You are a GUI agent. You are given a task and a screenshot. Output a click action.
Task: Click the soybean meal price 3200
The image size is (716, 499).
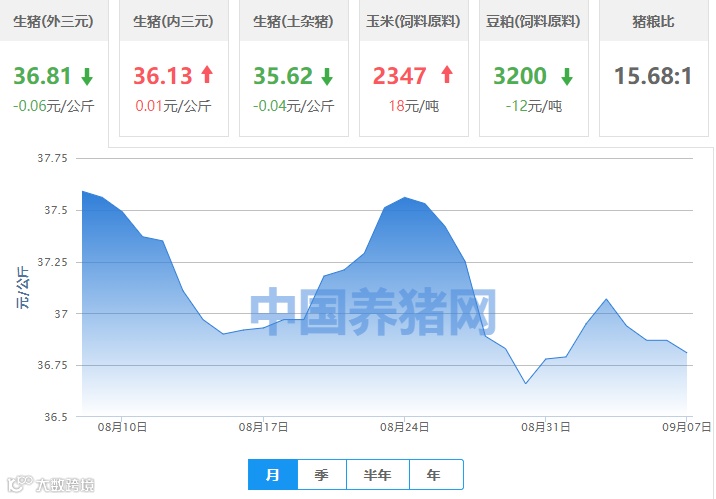pyautogui.click(x=520, y=76)
